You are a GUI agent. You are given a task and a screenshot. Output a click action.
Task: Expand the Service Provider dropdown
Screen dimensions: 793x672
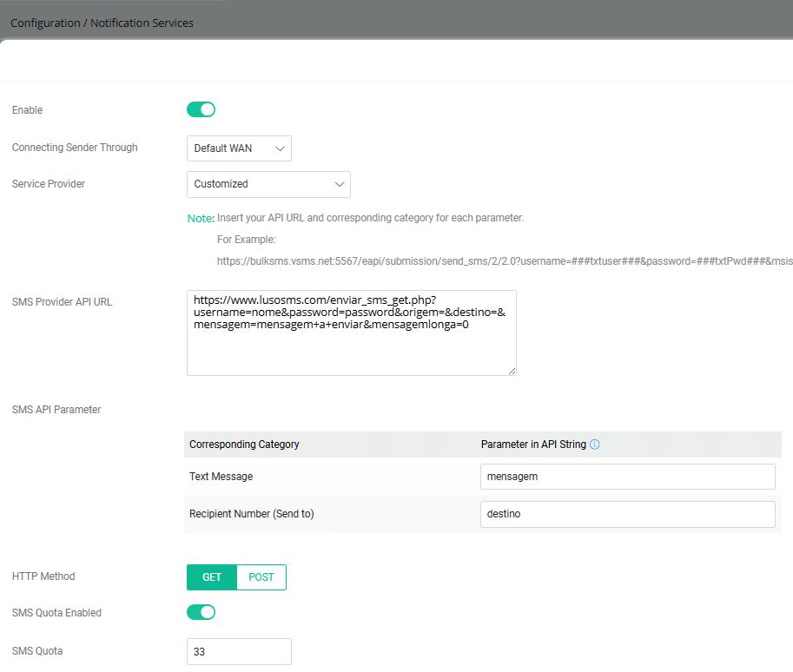click(x=268, y=184)
